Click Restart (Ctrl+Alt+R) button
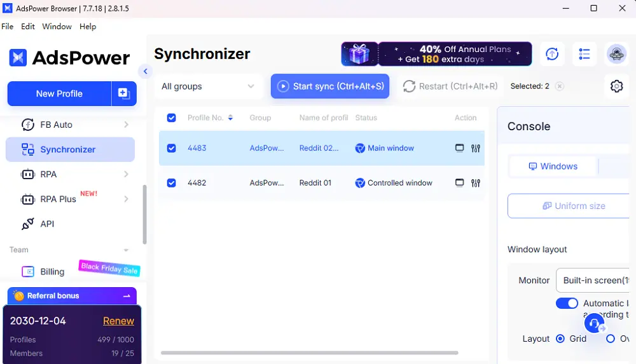This screenshot has width=636, height=364. click(x=450, y=86)
